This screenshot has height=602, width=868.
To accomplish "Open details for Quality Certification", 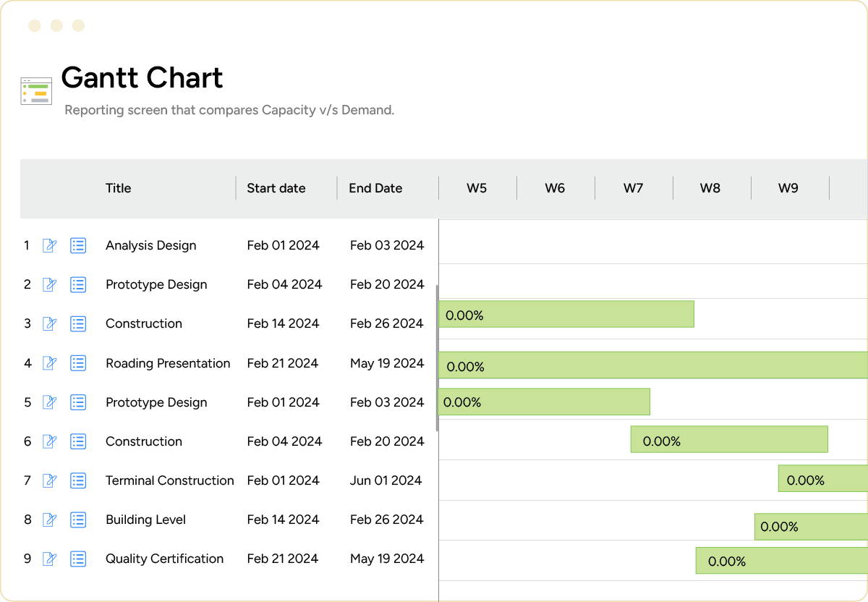I will (77, 559).
